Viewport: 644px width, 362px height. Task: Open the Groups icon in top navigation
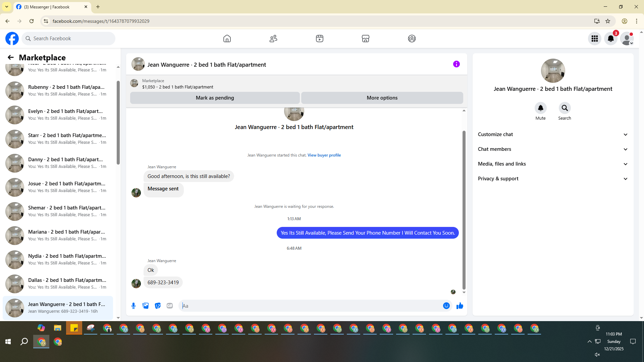[412, 39]
